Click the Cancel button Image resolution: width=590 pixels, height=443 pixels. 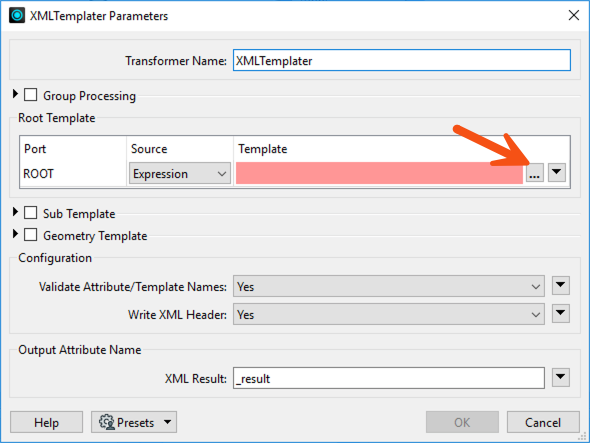click(543, 422)
